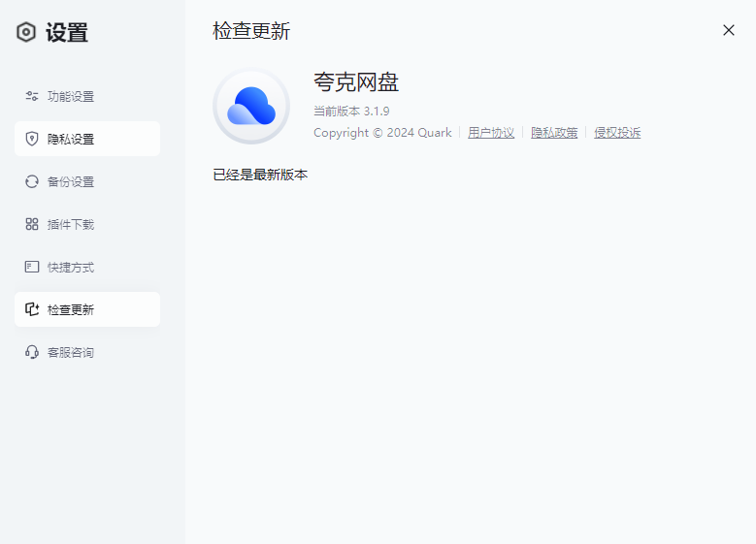The height and width of the screenshot is (544, 756).
Task: Click the 插件下载 grid icon
Action: tap(32, 224)
